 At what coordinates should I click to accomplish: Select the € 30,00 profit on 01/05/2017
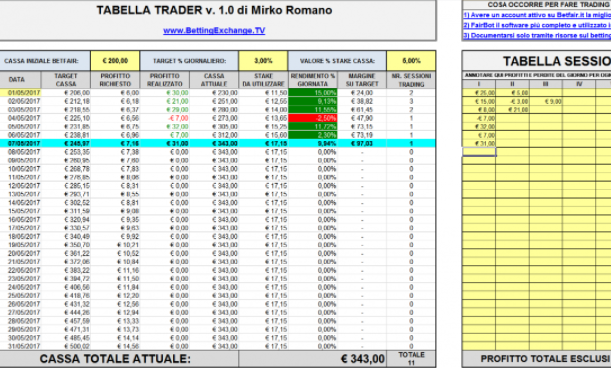click(x=164, y=93)
